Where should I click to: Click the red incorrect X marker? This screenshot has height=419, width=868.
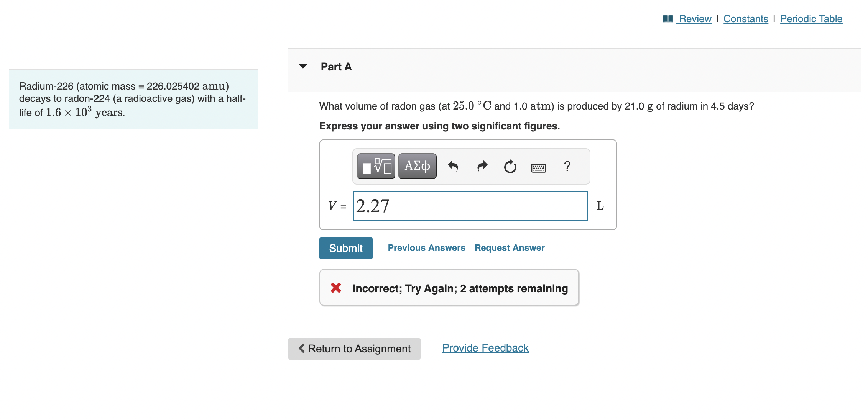(335, 288)
